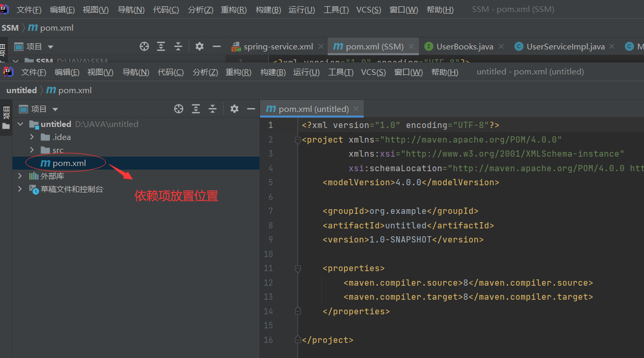
Task: Open 视图(V) menu in the untitled window
Action: tap(100, 72)
